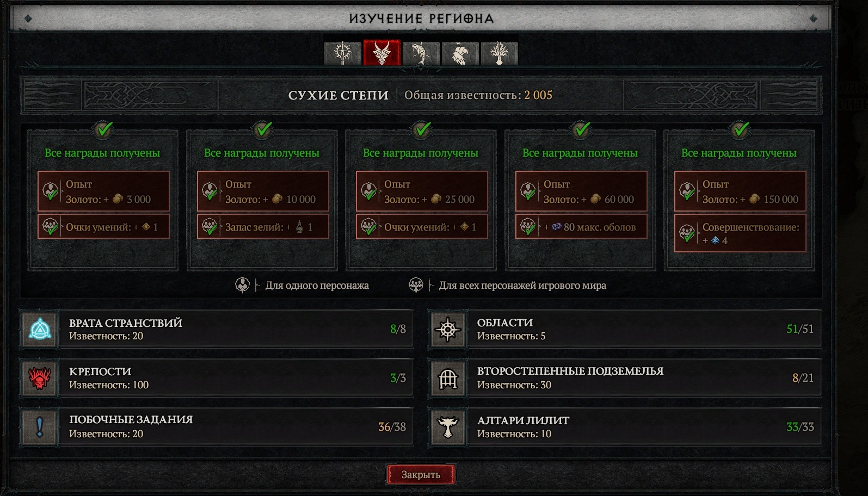The height and width of the screenshot is (496, 868).
Task: Click the green checkmark above fifth reward tier
Action: click(740, 130)
